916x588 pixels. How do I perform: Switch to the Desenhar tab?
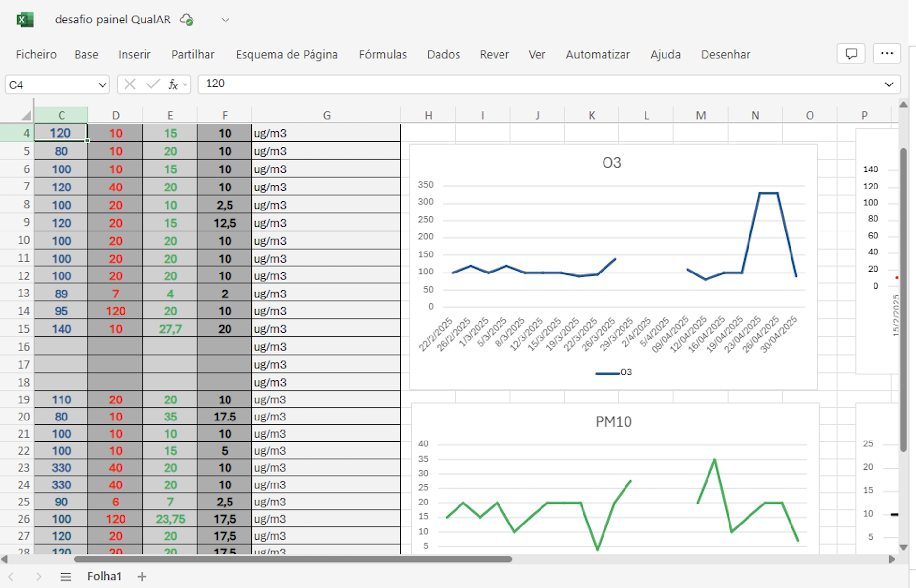(726, 54)
